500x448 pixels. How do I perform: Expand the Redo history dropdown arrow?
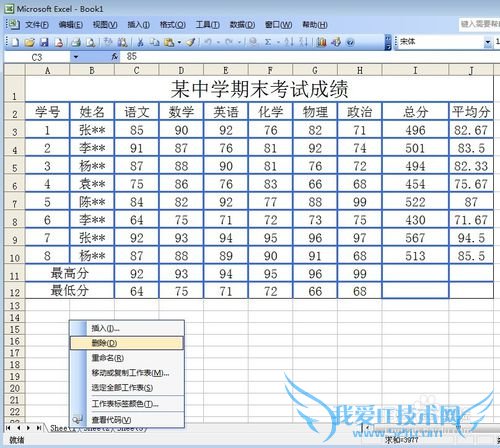(x=239, y=42)
